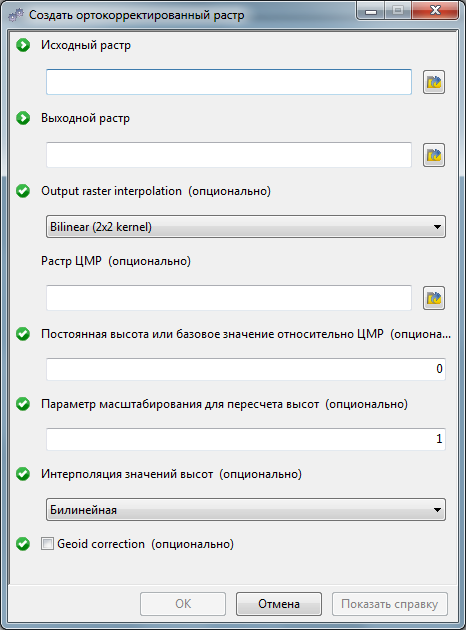
Task: Click green checkmark beside Параметр масштабирования
Action: tap(23, 404)
